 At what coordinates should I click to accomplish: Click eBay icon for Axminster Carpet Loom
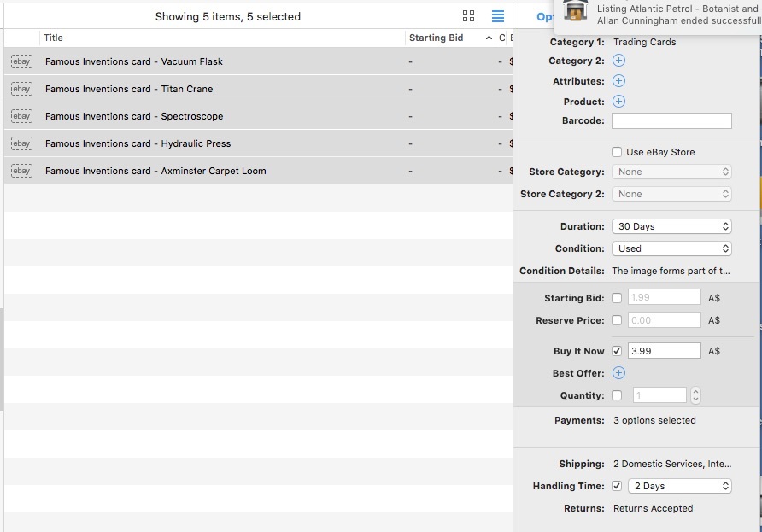click(x=21, y=171)
